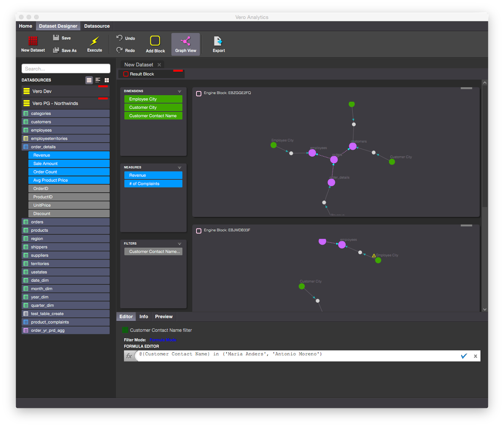Collapse the order_details table row
504x427 pixels.
tap(66, 147)
